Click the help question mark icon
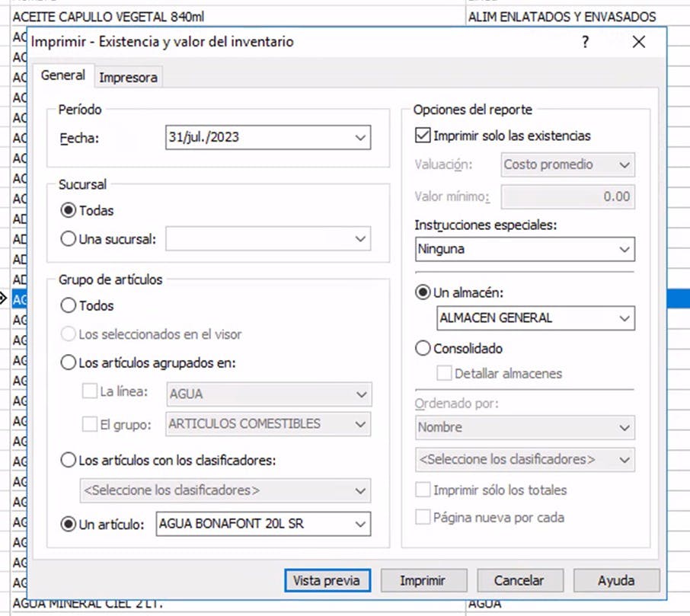This screenshot has width=690, height=616. point(585,42)
